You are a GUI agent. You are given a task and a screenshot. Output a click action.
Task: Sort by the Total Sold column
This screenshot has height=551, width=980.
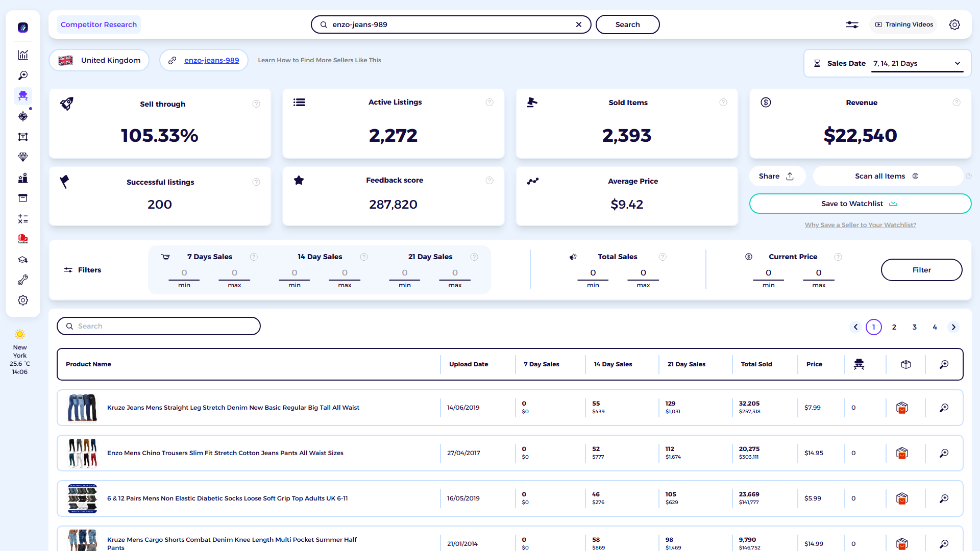[x=756, y=364]
